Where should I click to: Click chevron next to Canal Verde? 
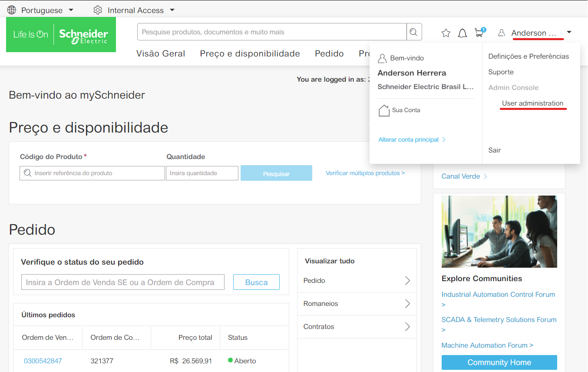tap(485, 176)
